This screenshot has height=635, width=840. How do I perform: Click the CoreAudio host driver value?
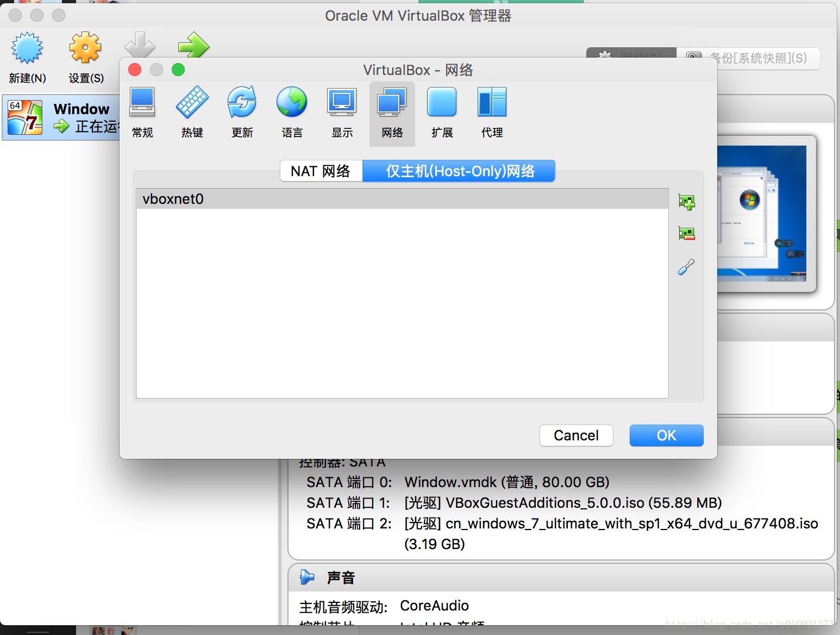[434, 606]
